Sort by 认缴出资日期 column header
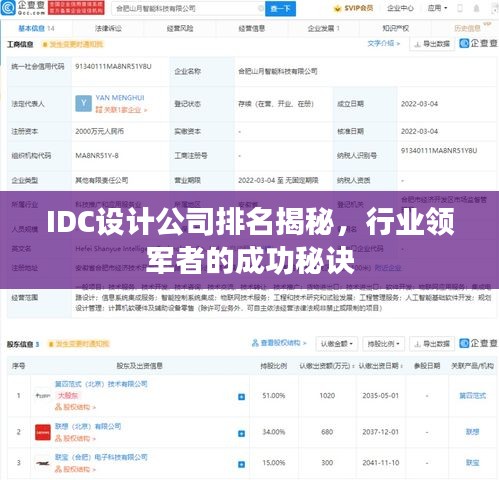Image resolution: width=499 pixels, height=480 pixels. pos(381,366)
